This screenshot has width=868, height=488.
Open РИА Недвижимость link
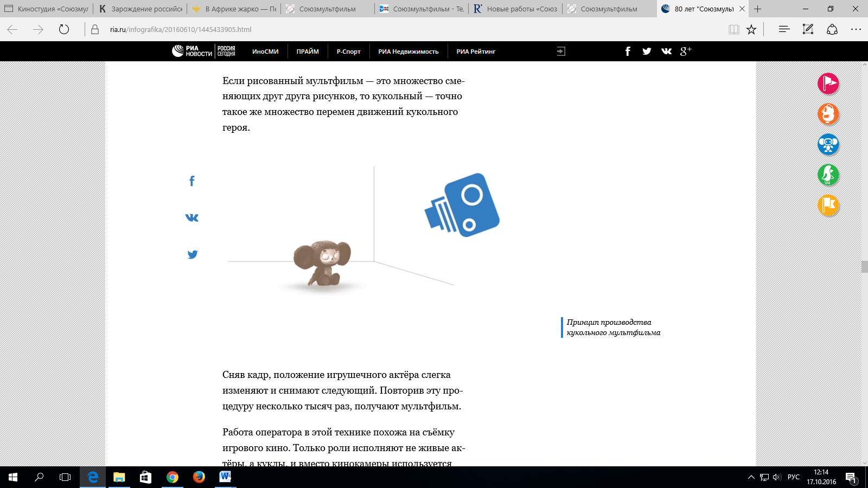(409, 52)
